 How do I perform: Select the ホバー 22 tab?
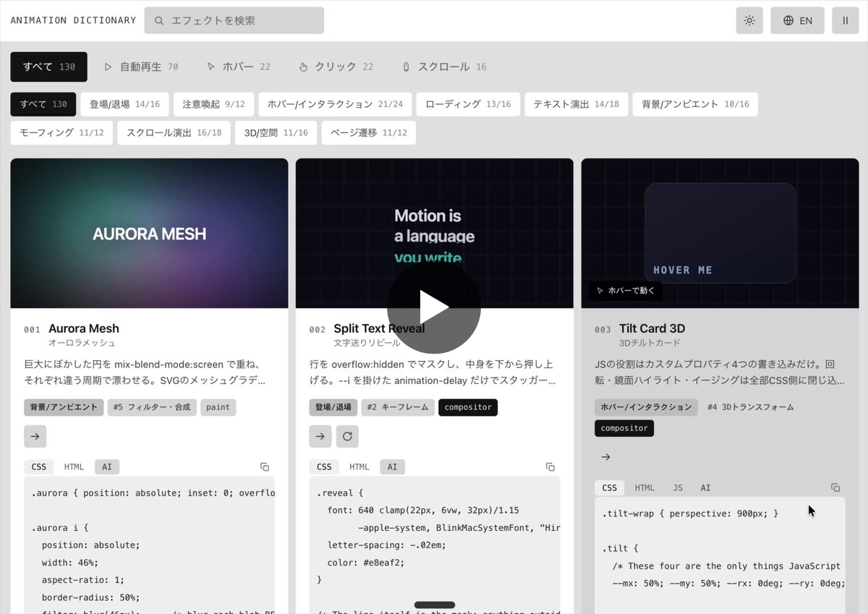point(238,67)
